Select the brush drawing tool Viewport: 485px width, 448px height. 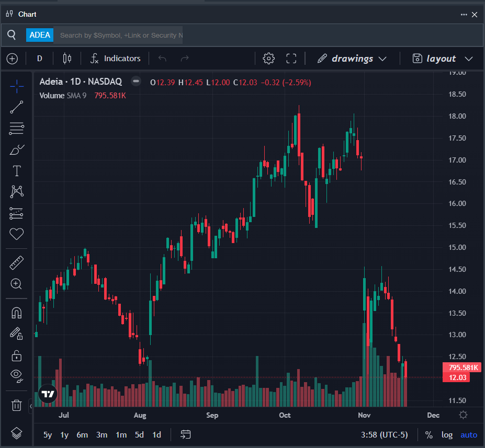[x=17, y=150]
